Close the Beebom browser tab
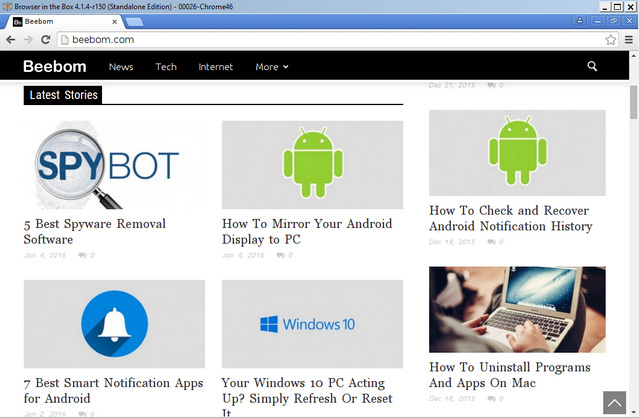The width and height of the screenshot is (639, 418). [x=115, y=22]
